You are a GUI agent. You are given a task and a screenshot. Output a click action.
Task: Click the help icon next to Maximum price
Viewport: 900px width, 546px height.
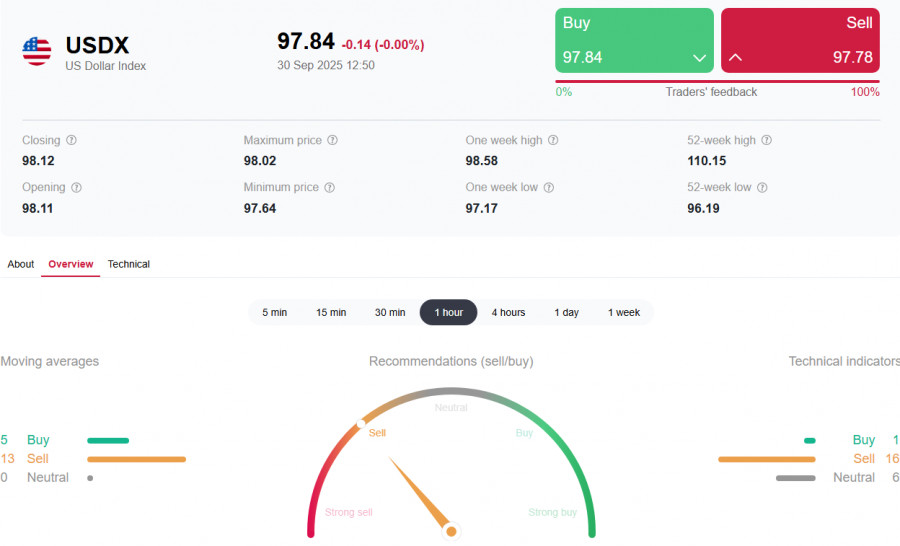(x=332, y=140)
